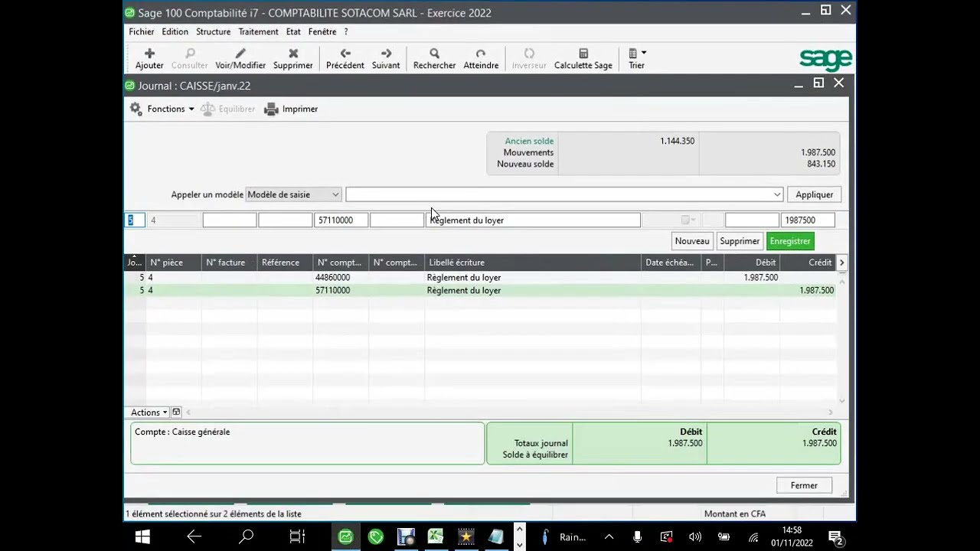
Task: Click the Libellé field Règlement du loyer
Action: (x=533, y=220)
